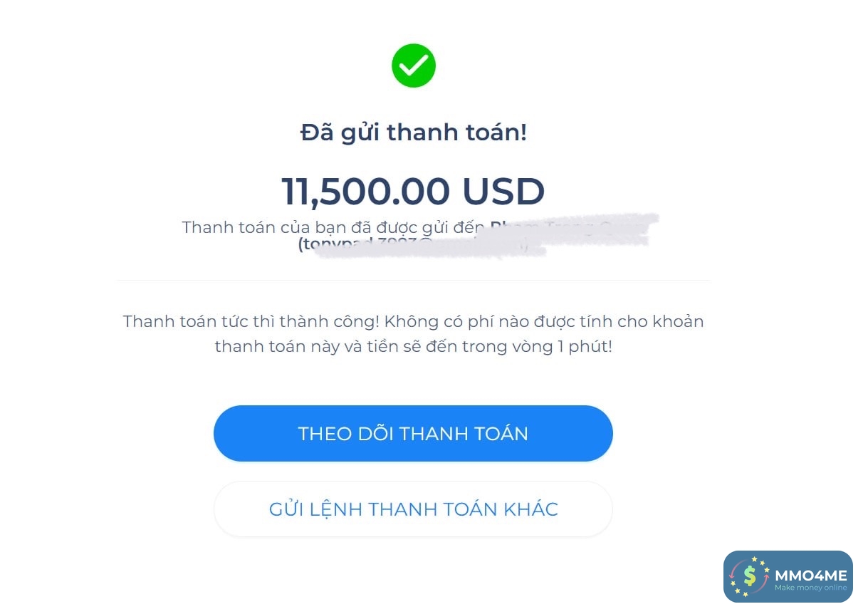Click "Thanh toán của bạn đã được gửi đến" text
The image size is (868, 614).
click(x=333, y=227)
